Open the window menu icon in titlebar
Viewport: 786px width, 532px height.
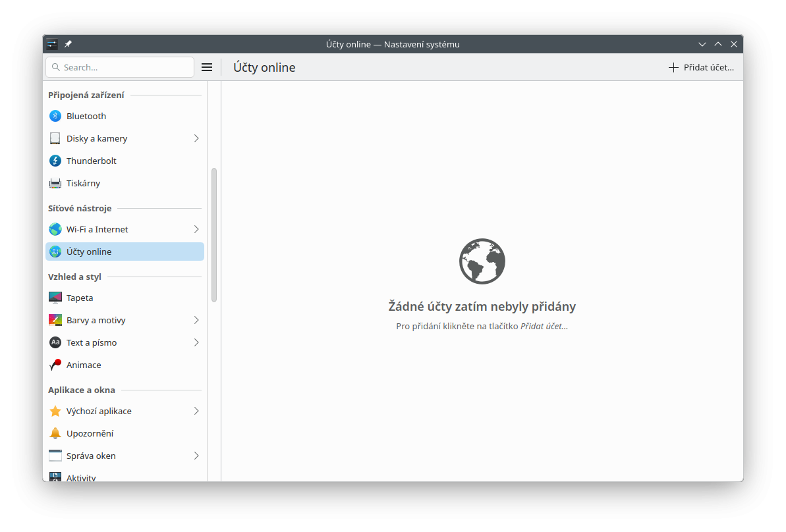pyautogui.click(x=52, y=44)
